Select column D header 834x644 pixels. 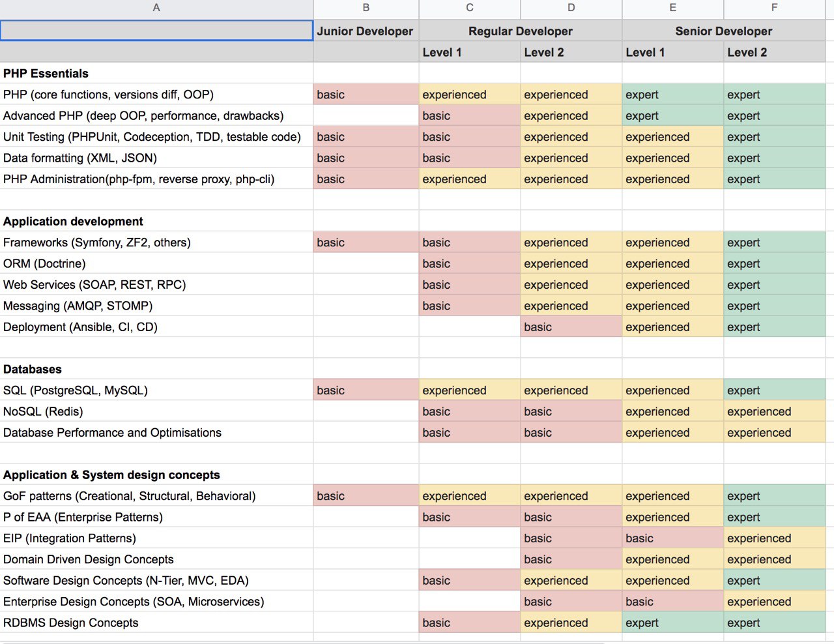point(571,8)
